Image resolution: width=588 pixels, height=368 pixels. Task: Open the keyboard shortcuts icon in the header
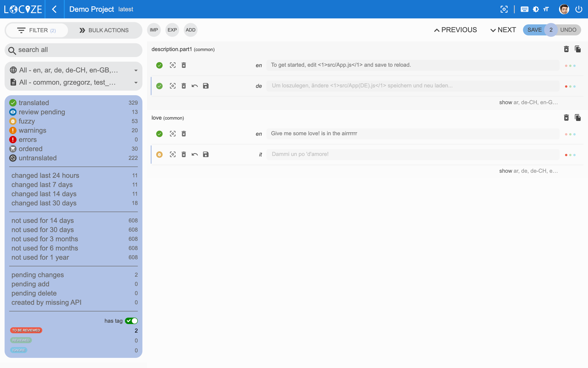(x=524, y=9)
